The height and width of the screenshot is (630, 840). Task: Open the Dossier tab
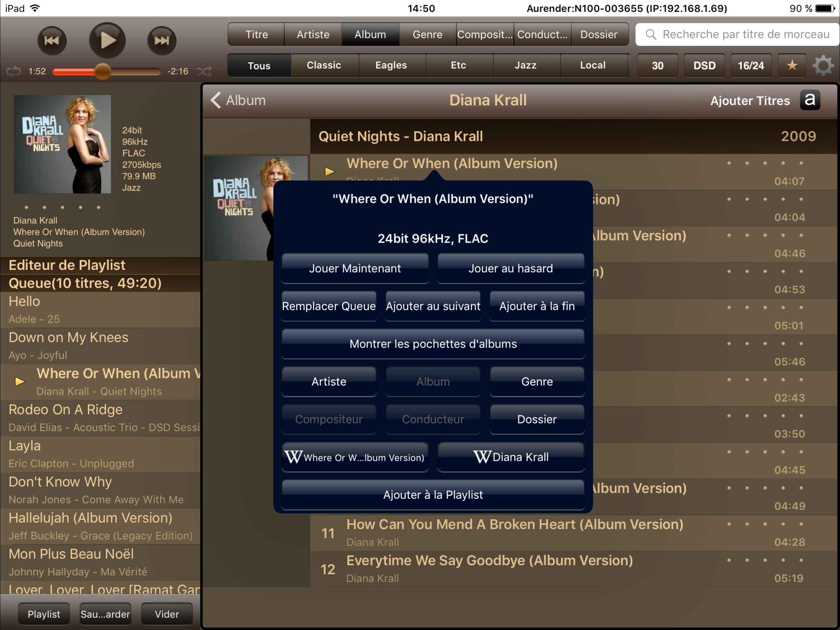tap(599, 34)
